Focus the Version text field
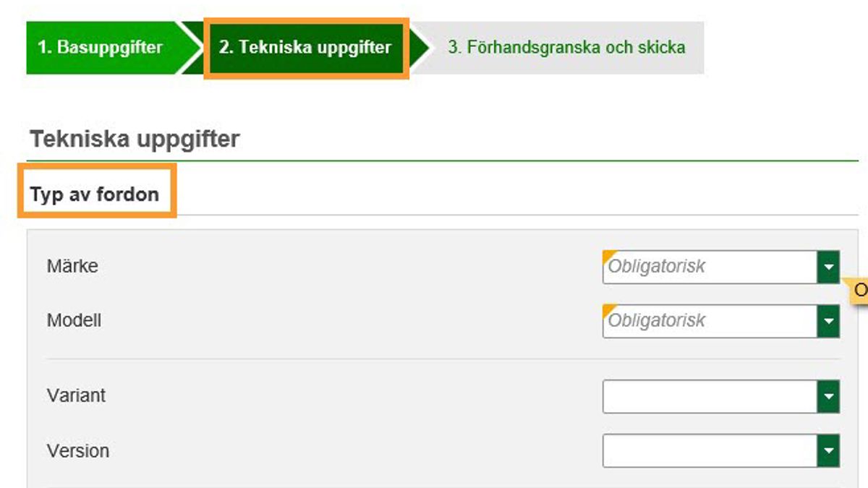 tap(710, 451)
